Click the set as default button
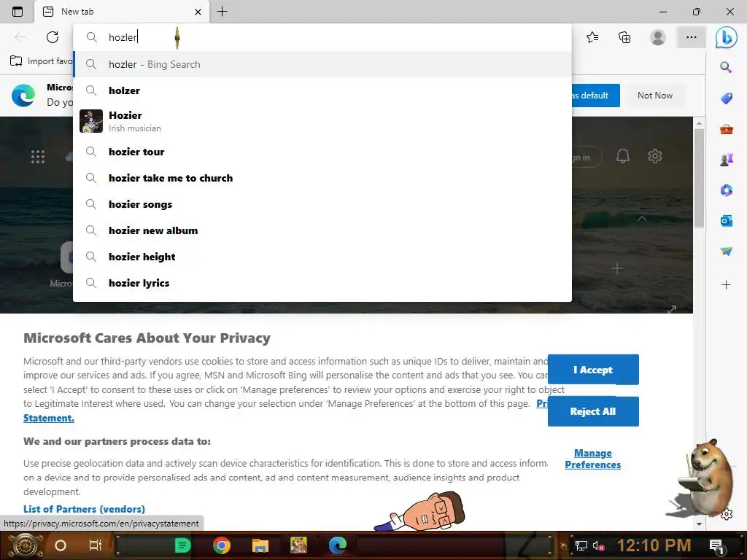747x560 pixels. coord(595,96)
